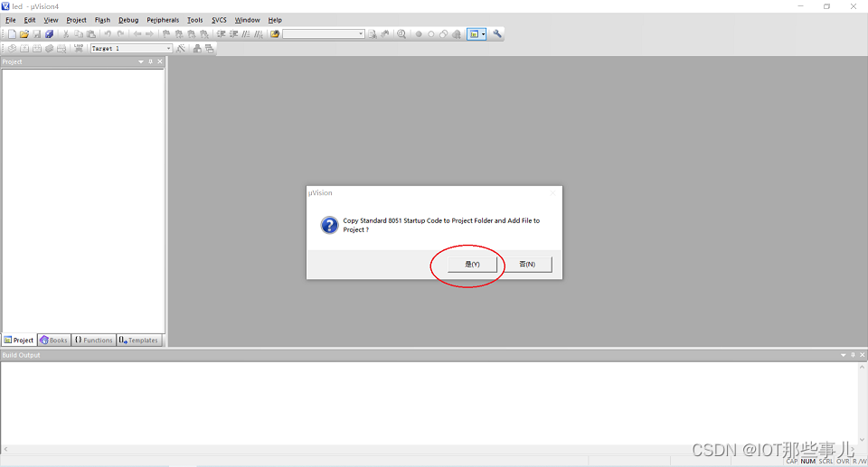Image resolution: width=868 pixels, height=467 pixels.
Task: Click the Insert bookmark flag icon
Action: click(166, 33)
